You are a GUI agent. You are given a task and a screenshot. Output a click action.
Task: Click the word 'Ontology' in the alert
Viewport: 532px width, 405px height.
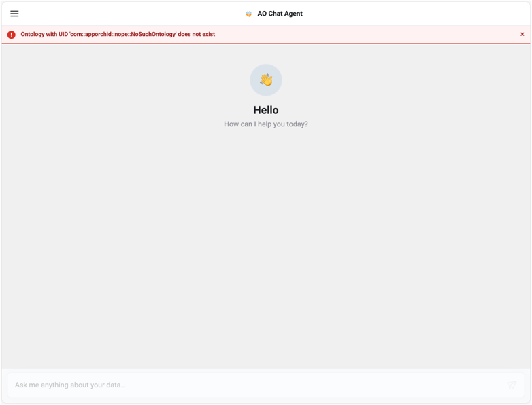[33, 34]
